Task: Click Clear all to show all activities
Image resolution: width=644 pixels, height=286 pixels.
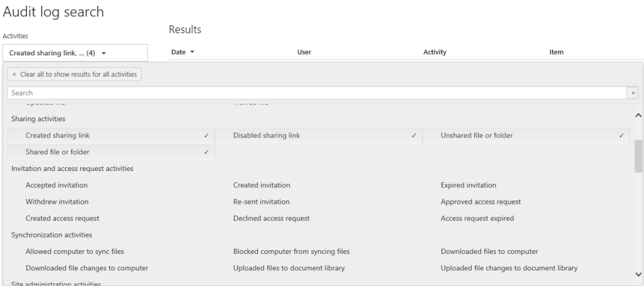Action: (x=75, y=74)
